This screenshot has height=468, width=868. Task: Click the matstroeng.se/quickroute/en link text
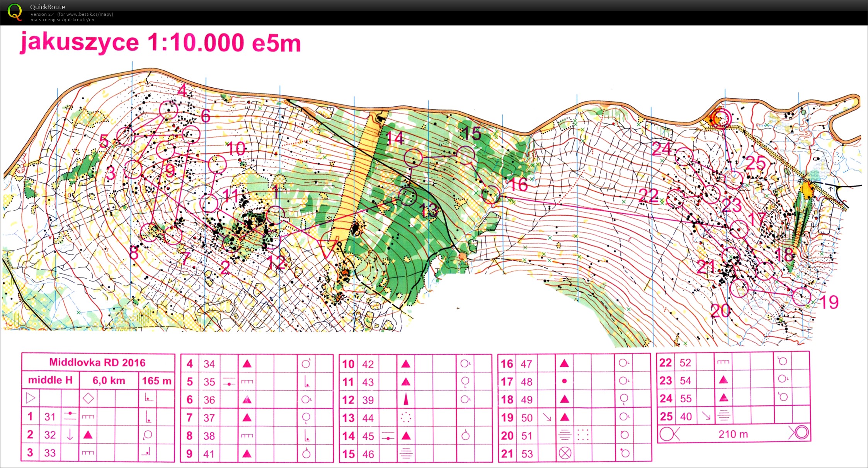click(x=62, y=20)
